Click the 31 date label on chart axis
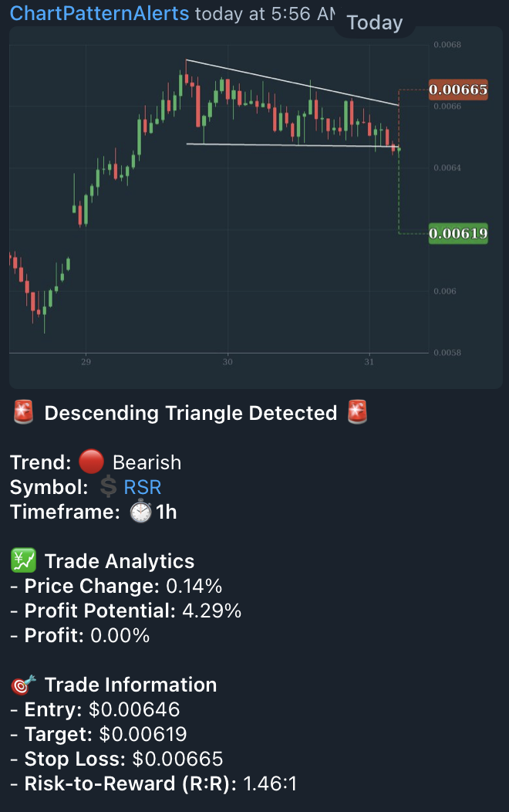The height and width of the screenshot is (812, 509). (369, 361)
